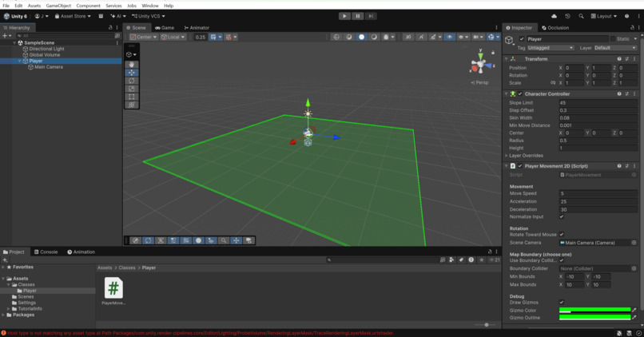Select the Scale tool
The width and height of the screenshot is (644, 337).
(x=131, y=89)
